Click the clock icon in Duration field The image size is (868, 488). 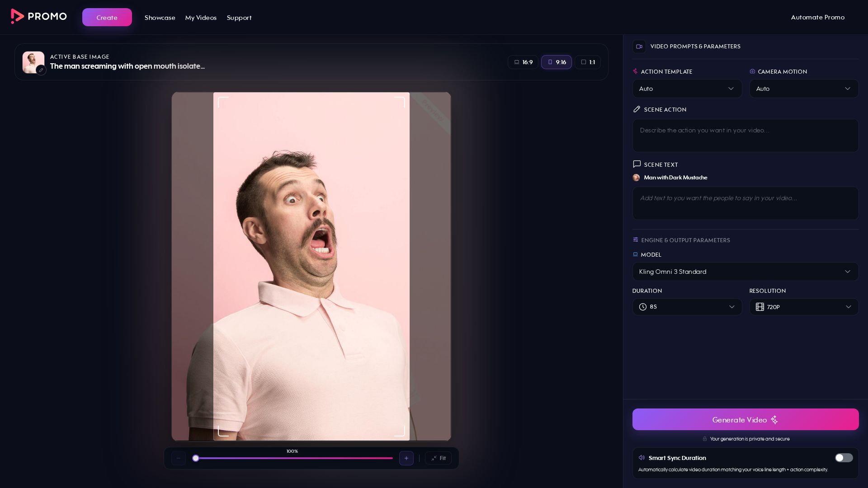(643, 307)
